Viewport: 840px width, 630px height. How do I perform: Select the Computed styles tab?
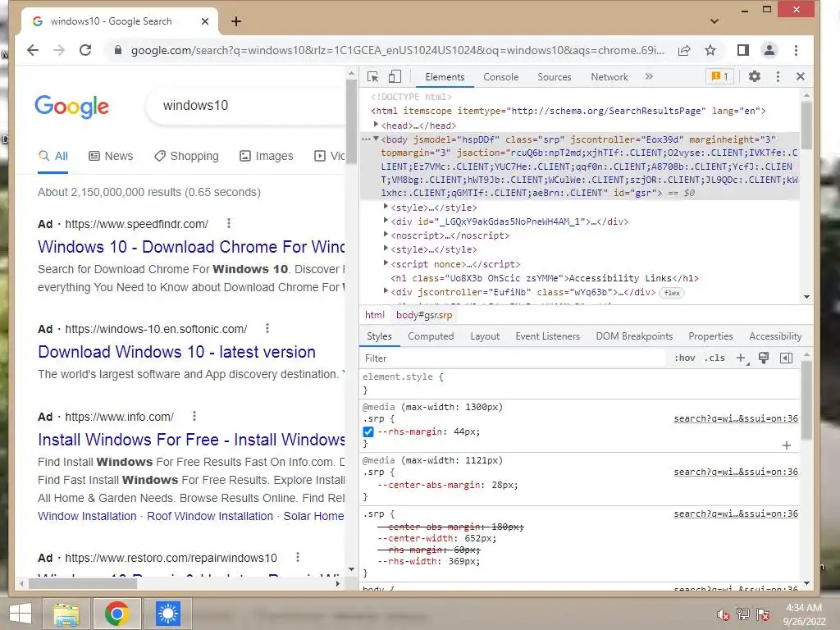point(431,336)
